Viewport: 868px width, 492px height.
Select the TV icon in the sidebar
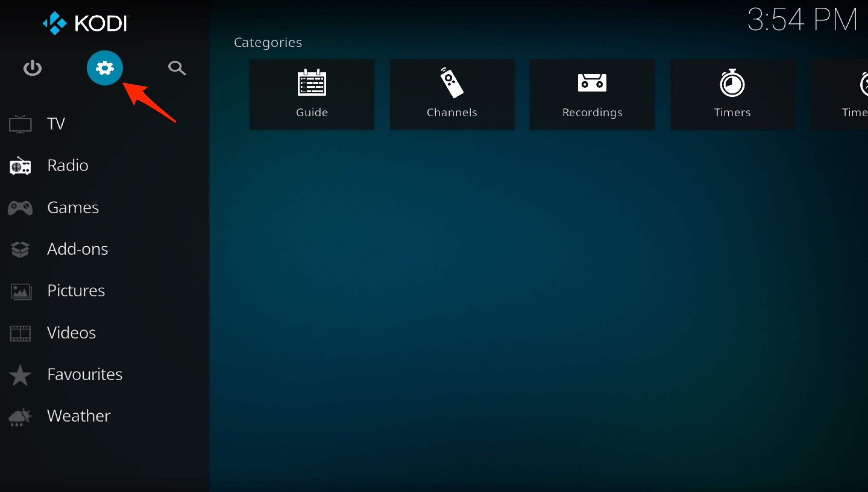coord(21,123)
